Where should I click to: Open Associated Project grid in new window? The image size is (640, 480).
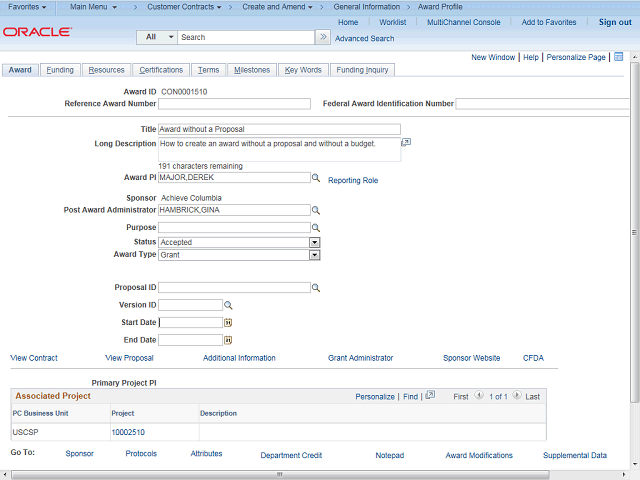point(430,396)
